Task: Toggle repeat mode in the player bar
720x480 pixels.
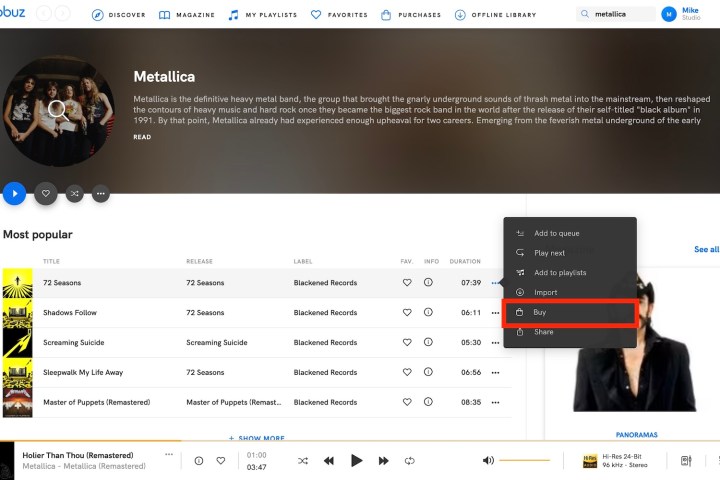Action: coord(409,461)
